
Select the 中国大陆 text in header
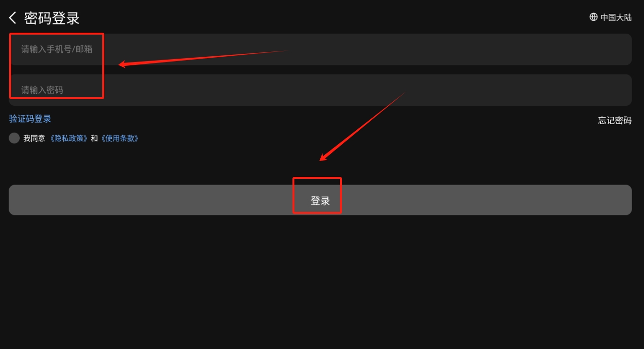616,17
